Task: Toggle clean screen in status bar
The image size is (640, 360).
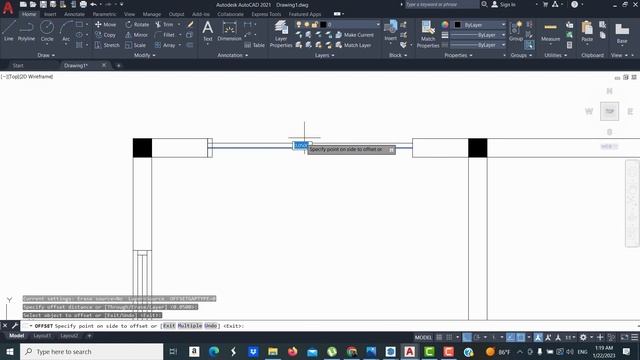Action: (x=624, y=337)
